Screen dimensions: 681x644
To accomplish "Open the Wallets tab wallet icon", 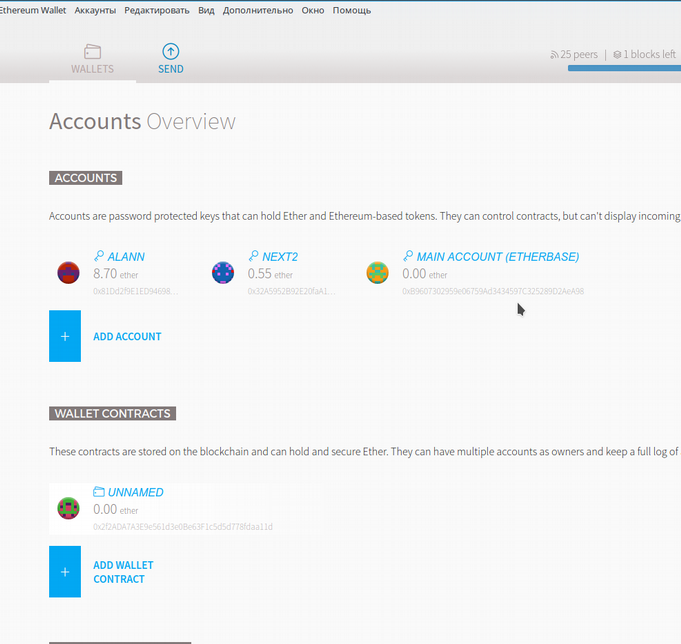I will coord(93,52).
